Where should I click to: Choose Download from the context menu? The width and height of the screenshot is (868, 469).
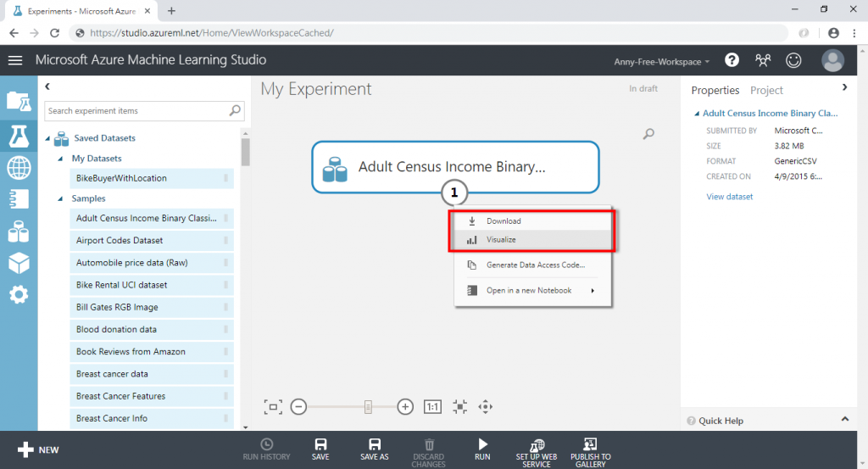[532, 221]
